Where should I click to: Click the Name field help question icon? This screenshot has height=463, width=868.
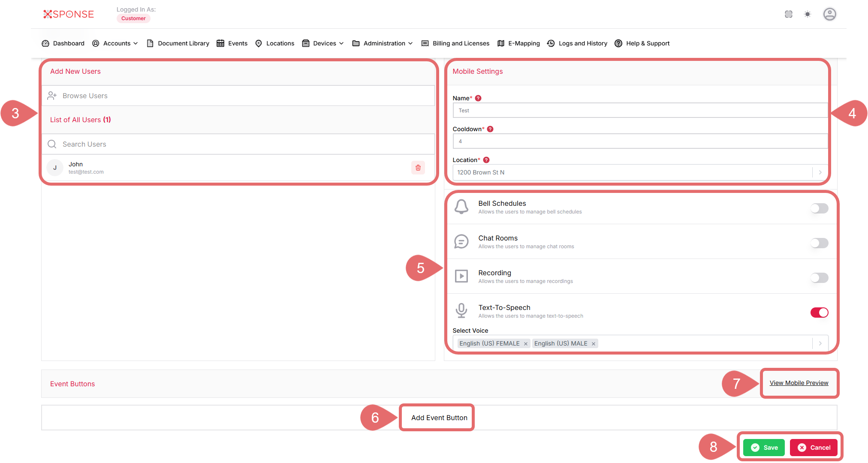(478, 98)
